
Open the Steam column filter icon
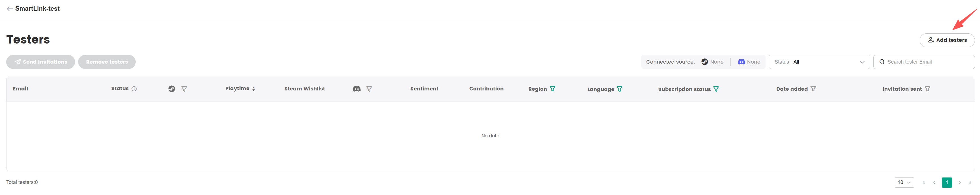pyautogui.click(x=184, y=89)
